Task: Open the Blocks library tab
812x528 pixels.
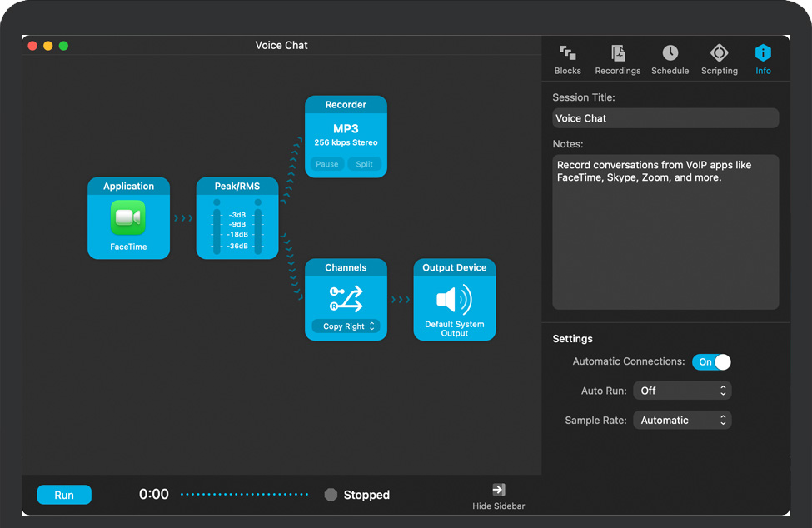Action: (x=568, y=60)
